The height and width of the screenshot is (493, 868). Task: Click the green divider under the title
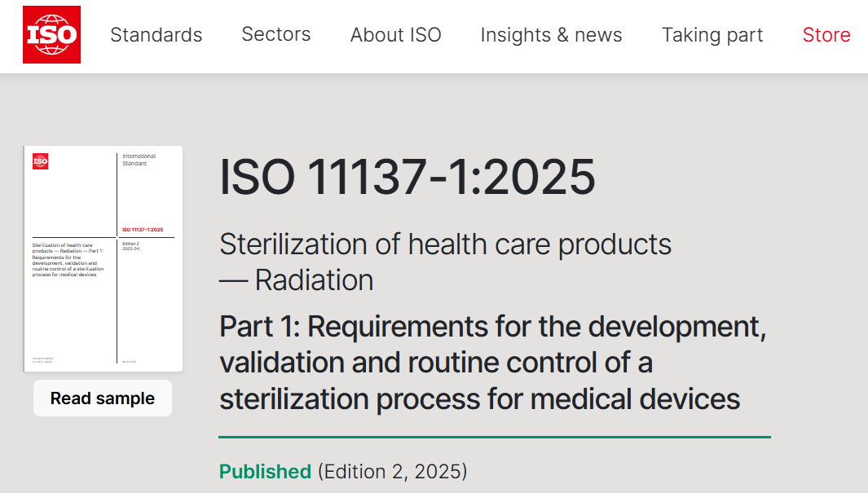point(494,438)
